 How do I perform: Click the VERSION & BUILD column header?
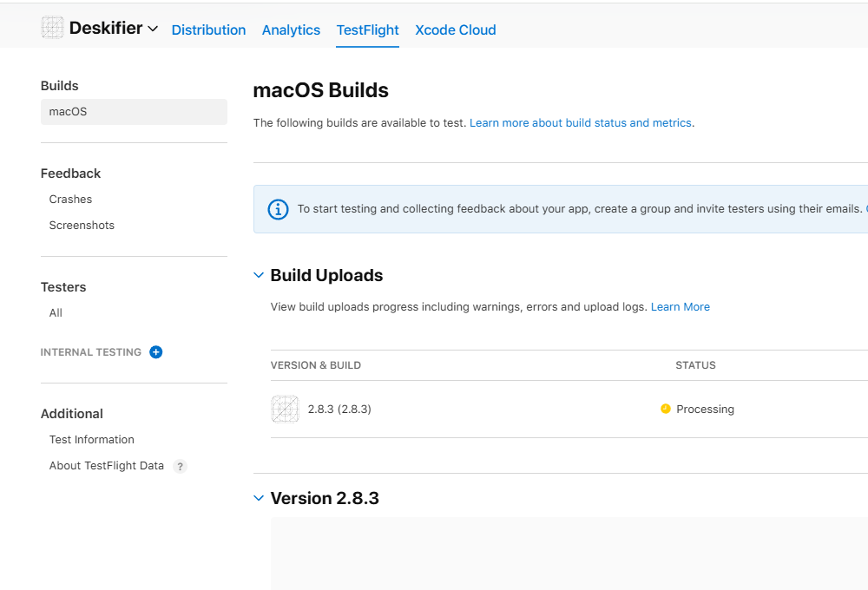pyautogui.click(x=316, y=365)
